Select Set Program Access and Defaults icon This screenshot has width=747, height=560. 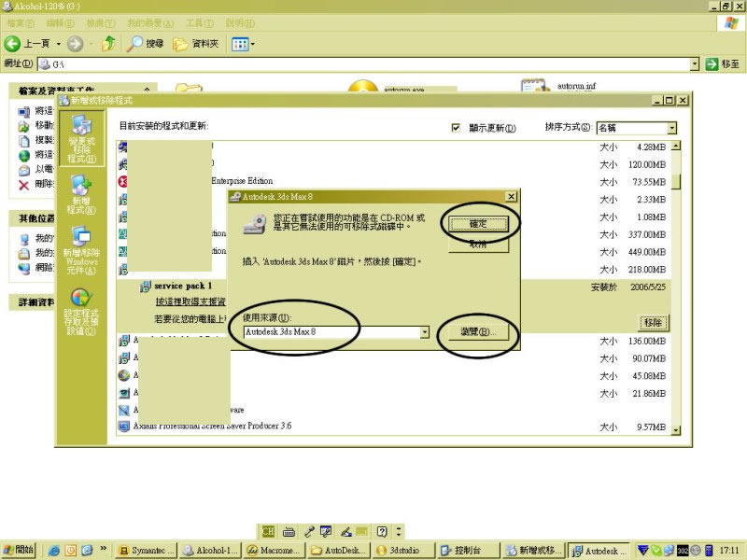coord(81,312)
